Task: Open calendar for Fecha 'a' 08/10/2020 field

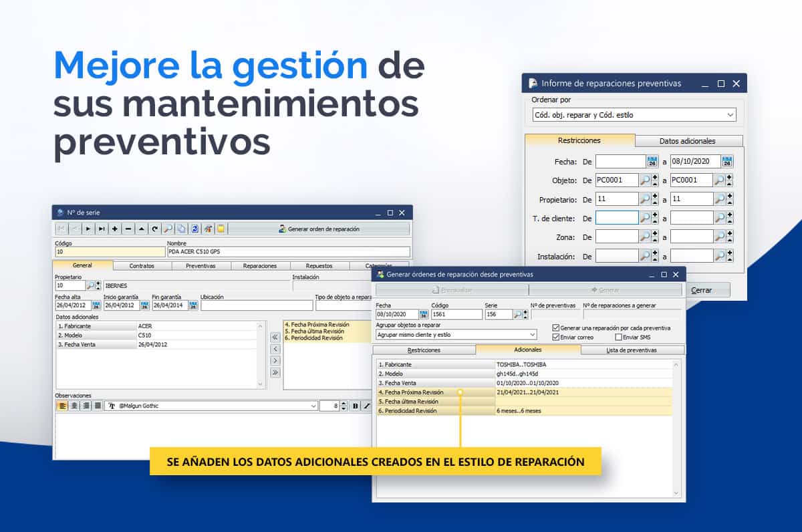Action: pos(727,161)
